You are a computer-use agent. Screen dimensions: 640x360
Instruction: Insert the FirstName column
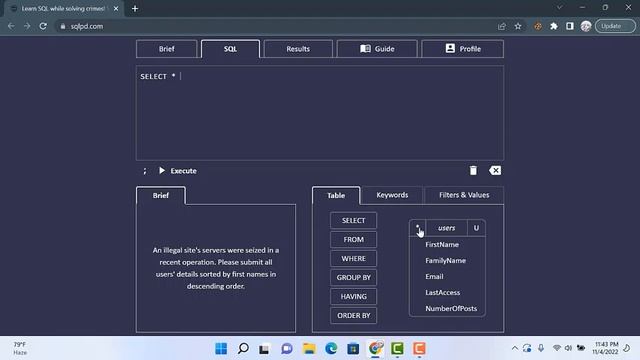click(x=442, y=244)
